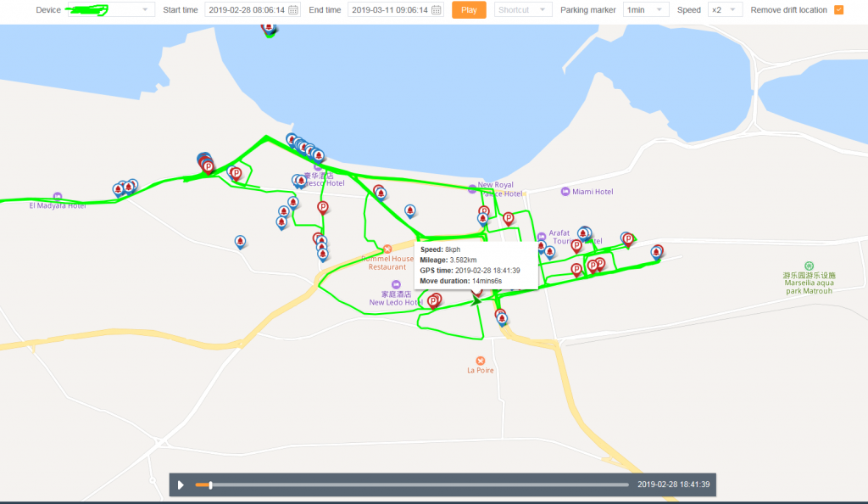Screen dimensions: 868x504
Task: Click the playback progress slider handle
Action: point(210,485)
